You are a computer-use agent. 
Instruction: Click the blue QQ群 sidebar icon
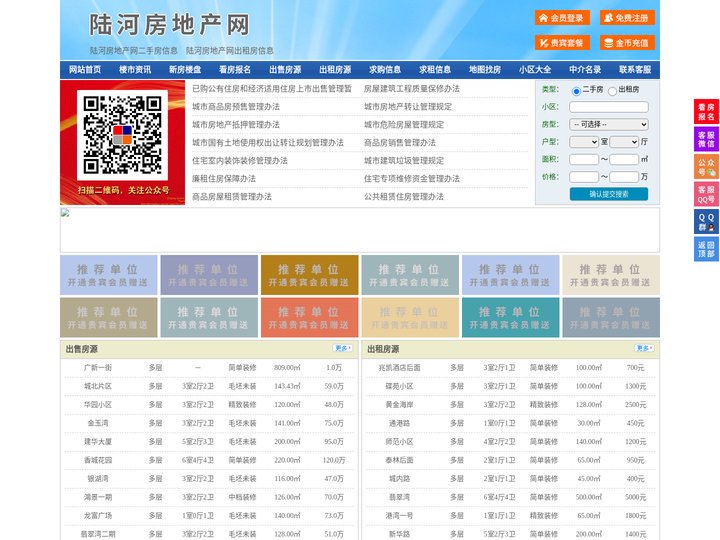(706, 222)
